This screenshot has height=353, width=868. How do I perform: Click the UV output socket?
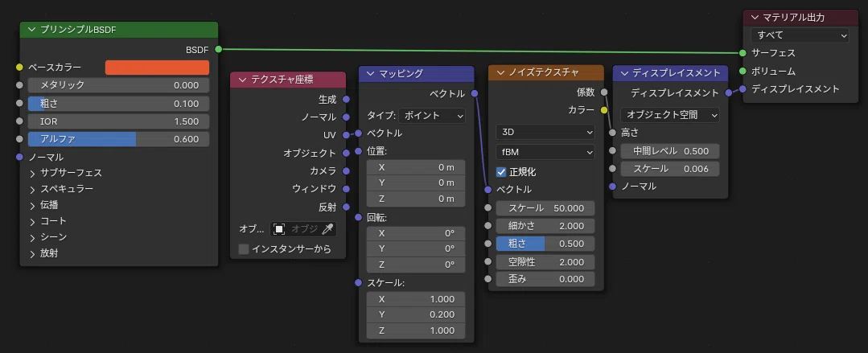click(346, 135)
